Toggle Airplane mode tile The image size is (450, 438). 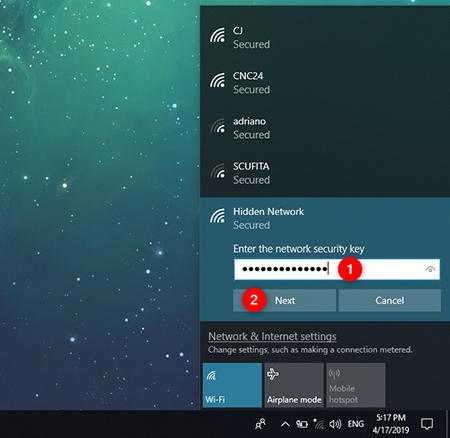click(294, 385)
